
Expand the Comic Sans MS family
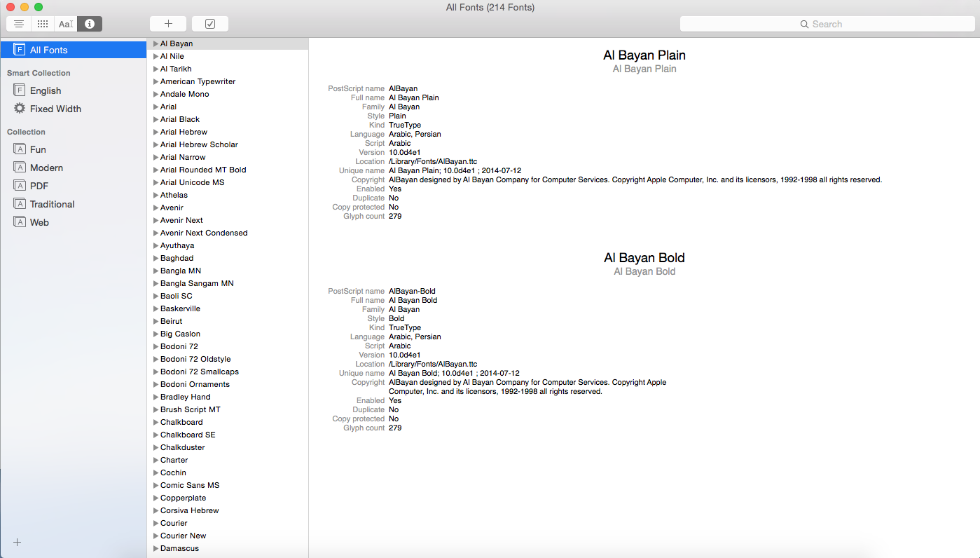click(156, 485)
